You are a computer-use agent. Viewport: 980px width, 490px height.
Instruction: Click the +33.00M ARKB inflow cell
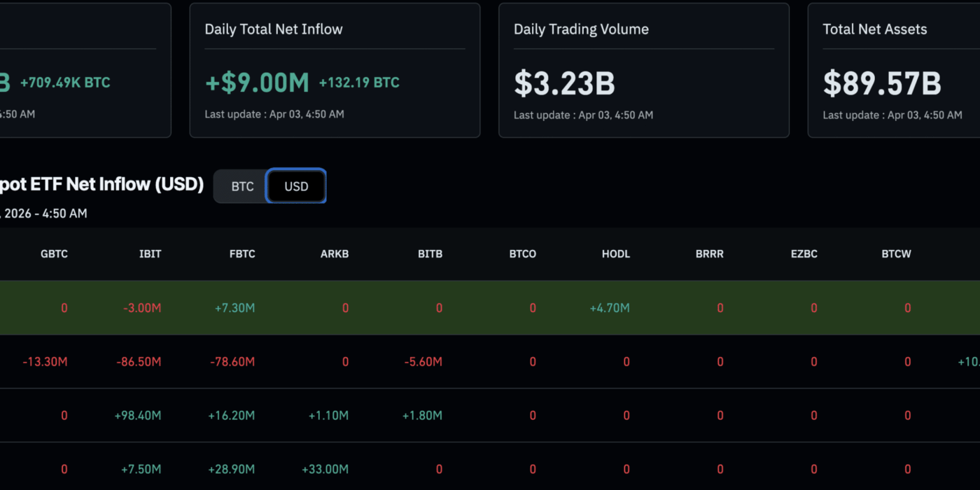(x=325, y=469)
